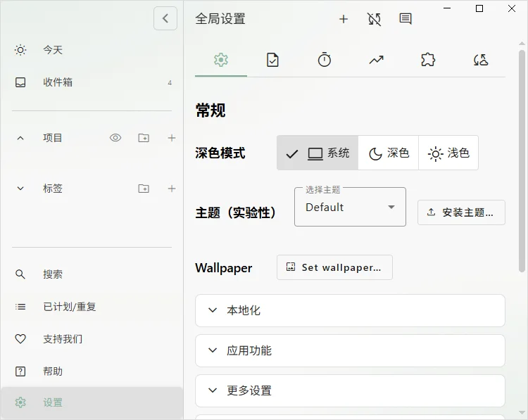The image size is (528, 420).
Task: Expand the Tags (标签) section
Action: [20, 189]
